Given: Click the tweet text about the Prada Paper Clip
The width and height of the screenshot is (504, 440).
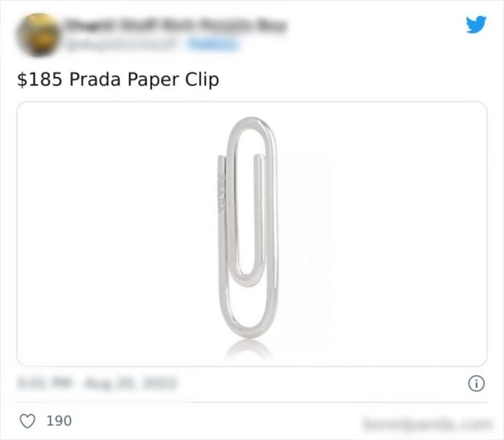Looking at the screenshot, I should point(118,79).
